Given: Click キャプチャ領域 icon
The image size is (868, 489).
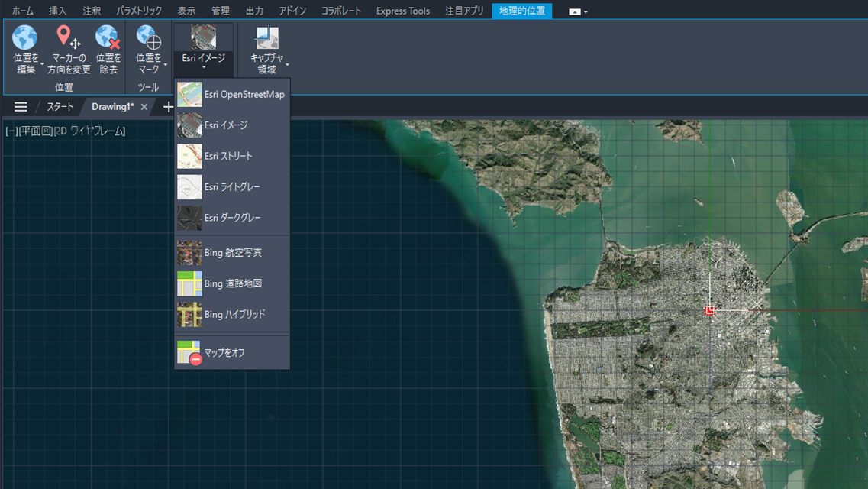Looking at the screenshot, I should (267, 37).
